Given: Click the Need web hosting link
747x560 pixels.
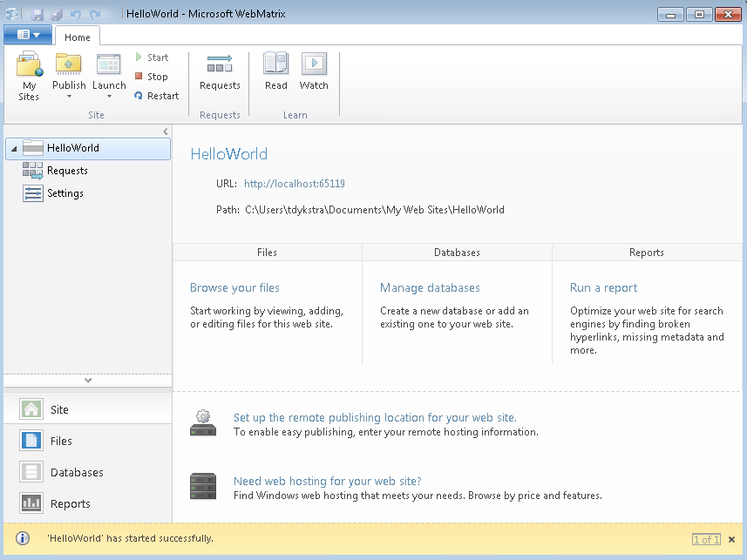Looking at the screenshot, I should coord(327,481).
